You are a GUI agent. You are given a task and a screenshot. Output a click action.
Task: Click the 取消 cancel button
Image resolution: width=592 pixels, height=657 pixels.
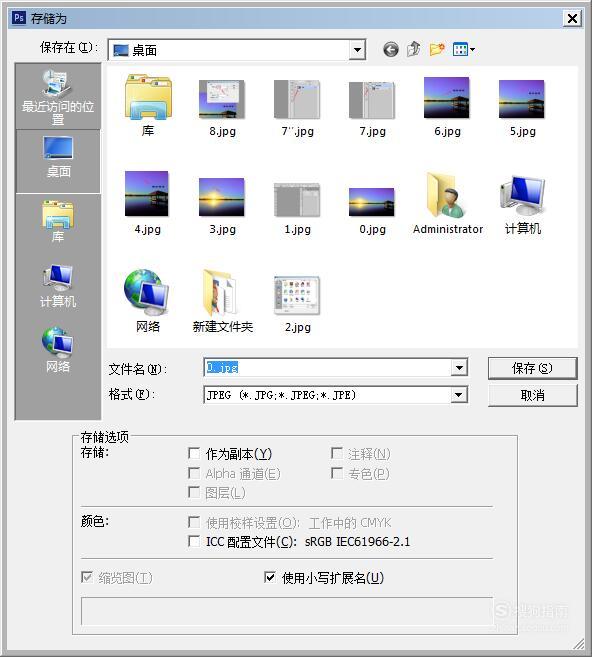click(533, 395)
